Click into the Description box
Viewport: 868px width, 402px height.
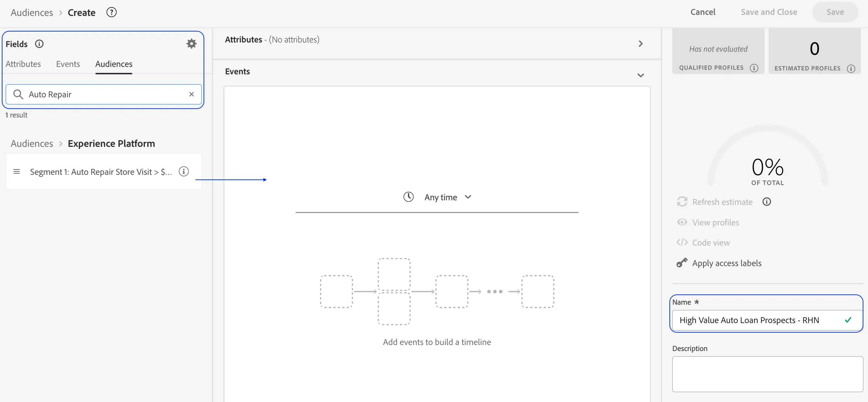pos(767,374)
